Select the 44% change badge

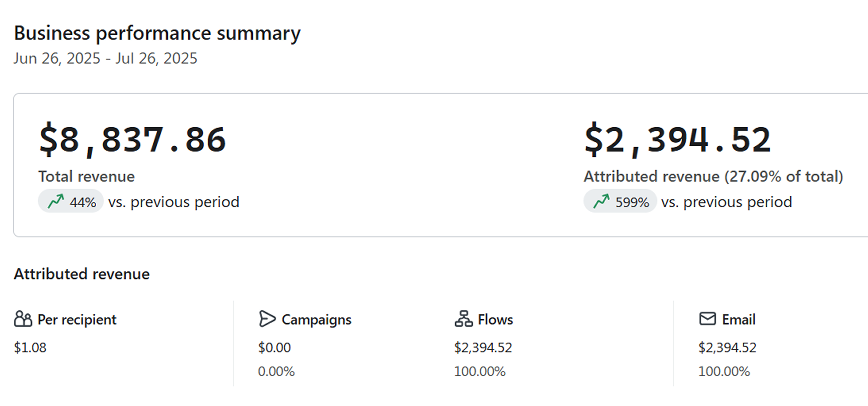pyautogui.click(x=70, y=201)
